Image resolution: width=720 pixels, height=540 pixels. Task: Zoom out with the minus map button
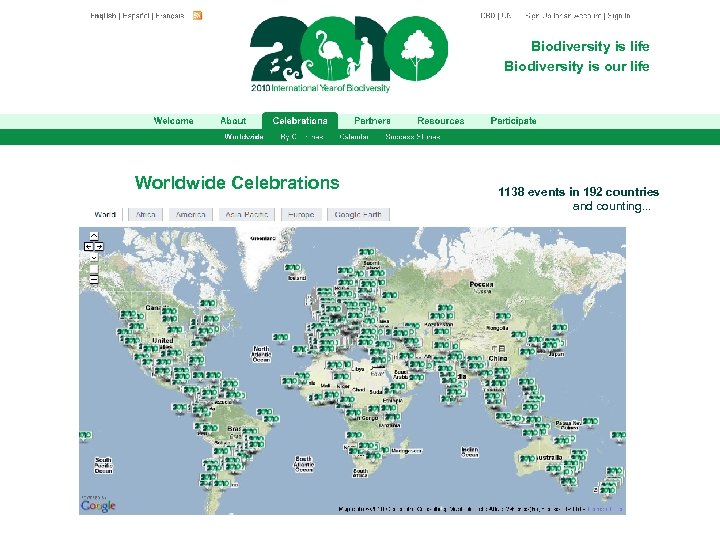(x=94, y=279)
